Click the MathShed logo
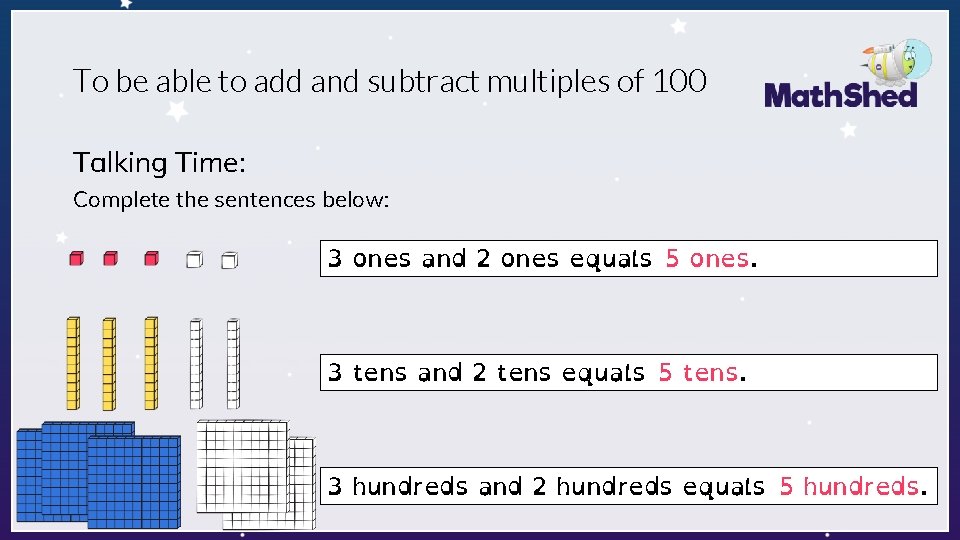 (x=841, y=96)
